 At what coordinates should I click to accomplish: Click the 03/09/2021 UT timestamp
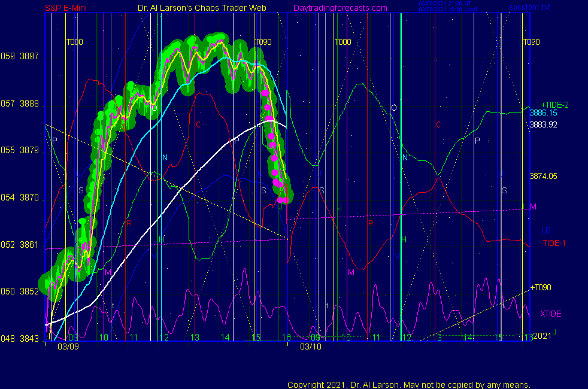tap(445, 4)
